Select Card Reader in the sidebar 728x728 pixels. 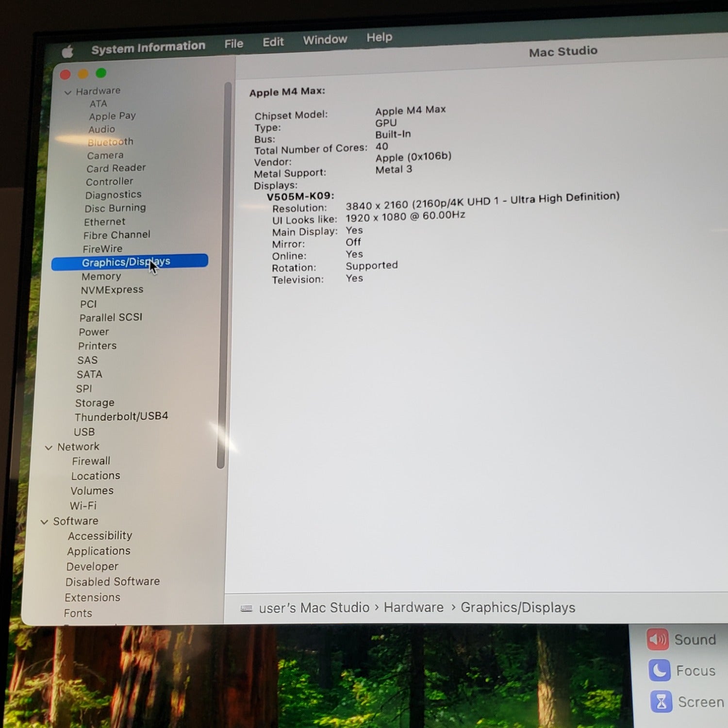pyautogui.click(x=116, y=168)
